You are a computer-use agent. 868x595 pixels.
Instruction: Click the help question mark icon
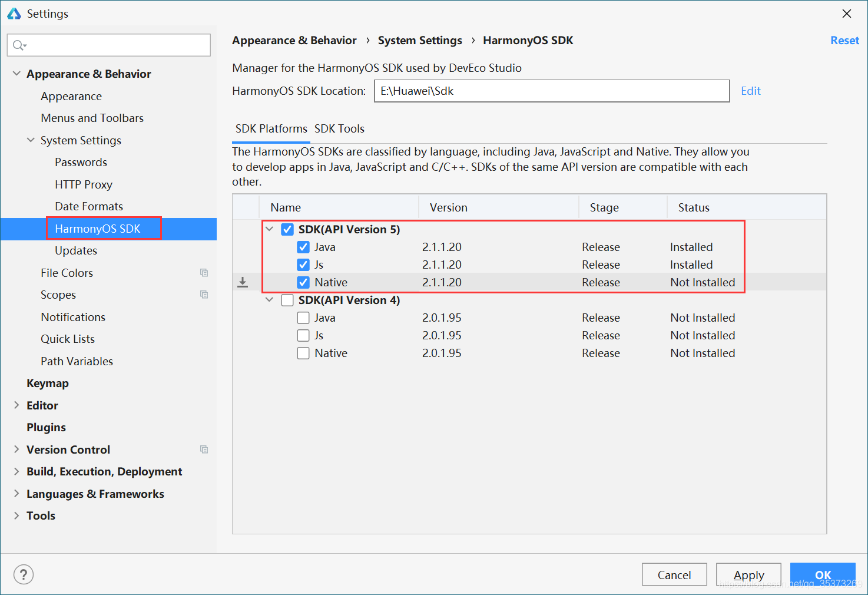click(24, 574)
